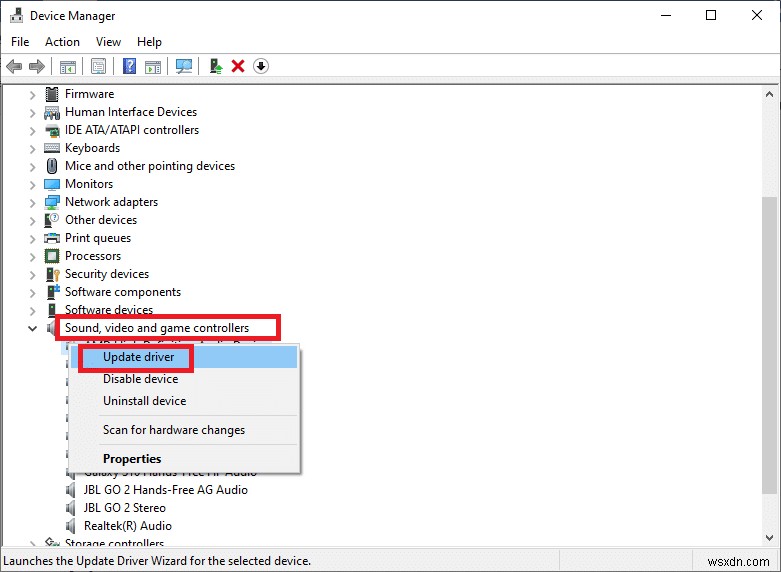Click the Human Interface Devices icon
The image size is (781, 572).
52,112
